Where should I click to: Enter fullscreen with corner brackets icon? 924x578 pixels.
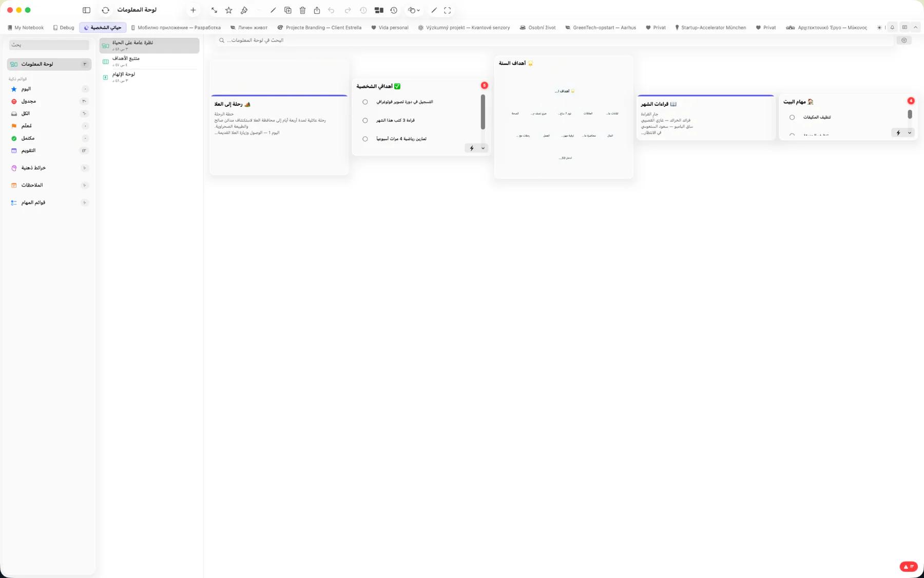[x=448, y=10]
